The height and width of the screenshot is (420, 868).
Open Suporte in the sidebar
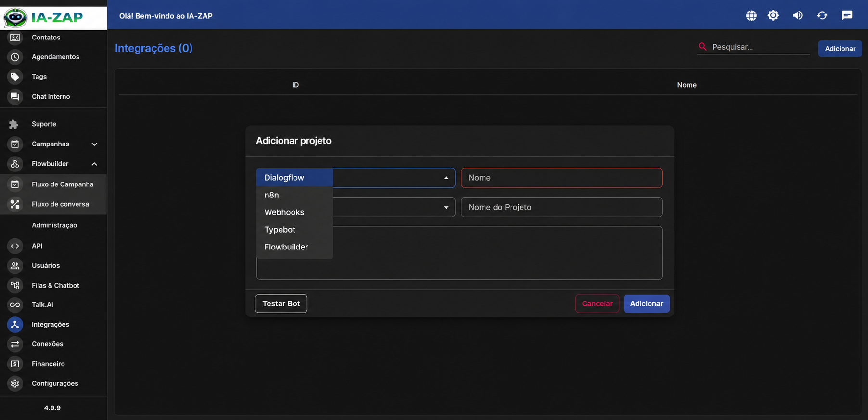[44, 124]
